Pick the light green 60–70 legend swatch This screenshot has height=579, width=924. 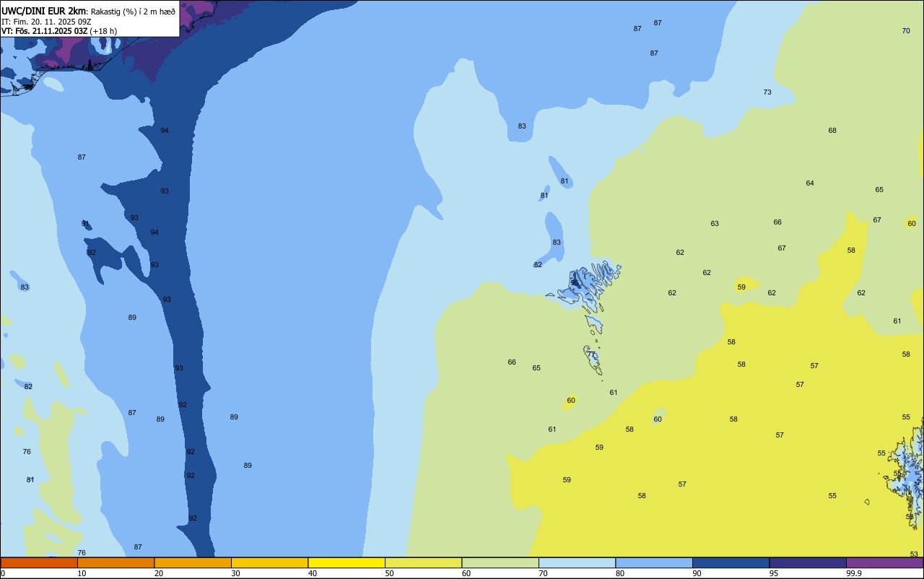pyautogui.click(x=500, y=562)
